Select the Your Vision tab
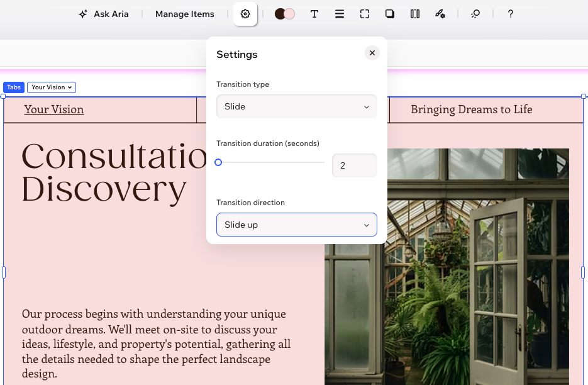This screenshot has height=385, width=588. [x=54, y=109]
